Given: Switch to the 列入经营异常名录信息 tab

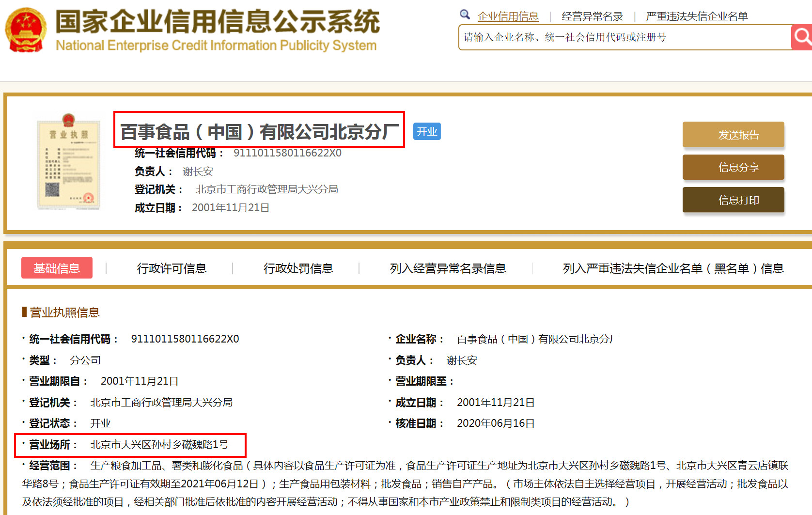Looking at the screenshot, I should pos(448,268).
